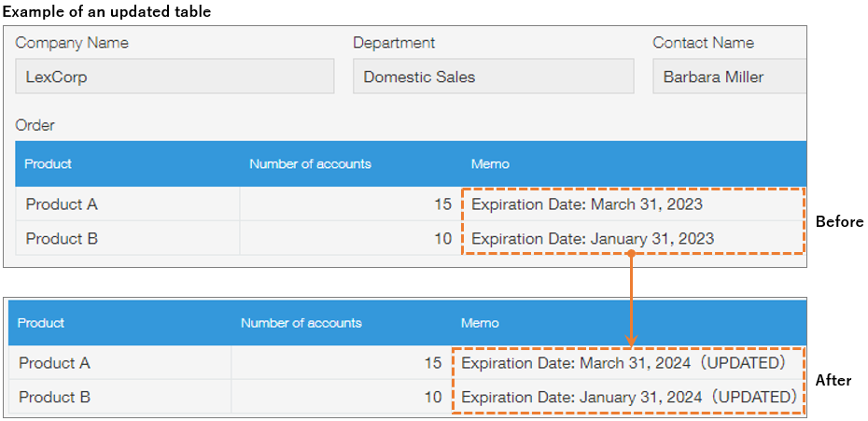Click the account count 15 in After table
Viewport: 868px width, 421px height.
432,363
